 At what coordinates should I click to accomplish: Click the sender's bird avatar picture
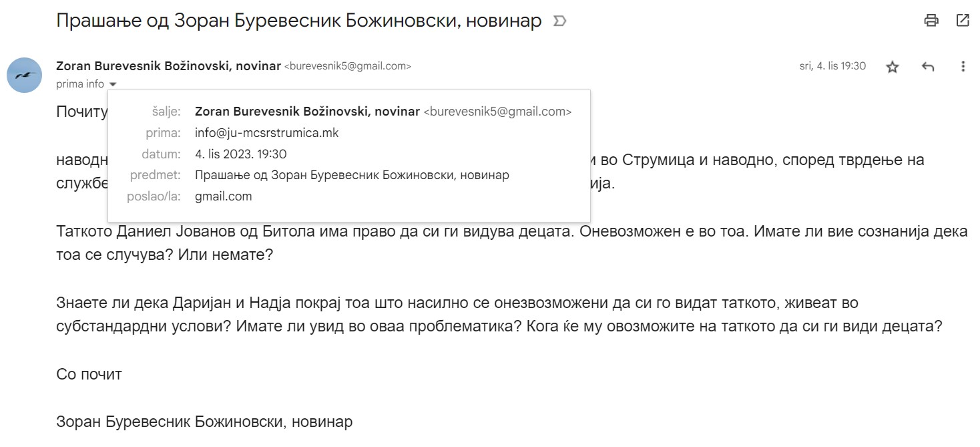pyautogui.click(x=25, y=75)
